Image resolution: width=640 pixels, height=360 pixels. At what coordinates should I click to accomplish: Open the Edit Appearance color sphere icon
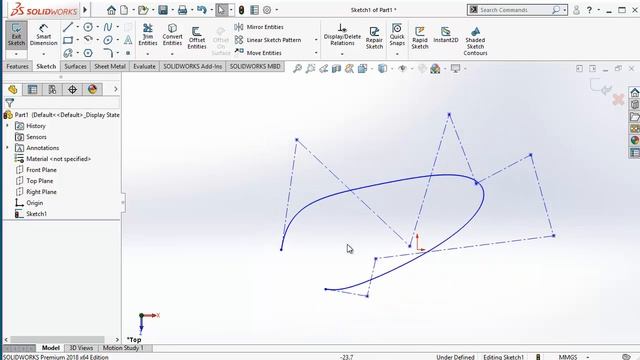click(435, 69)
